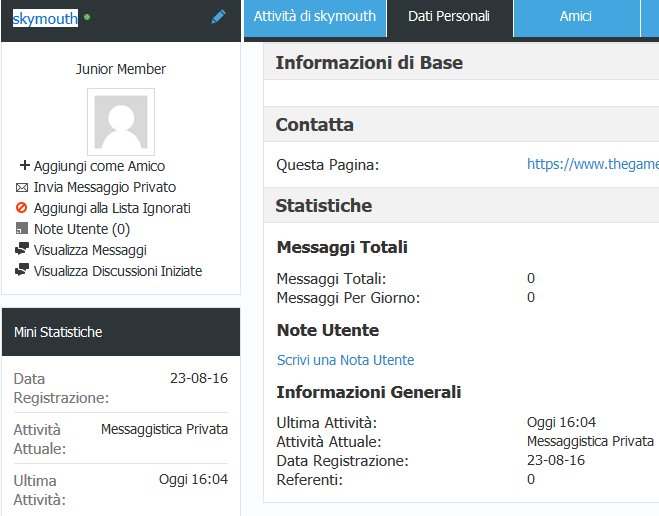Viewport: 659px width, 516px height.
Task: Click the skymouth username link
Action: click(x=45, y=18)
